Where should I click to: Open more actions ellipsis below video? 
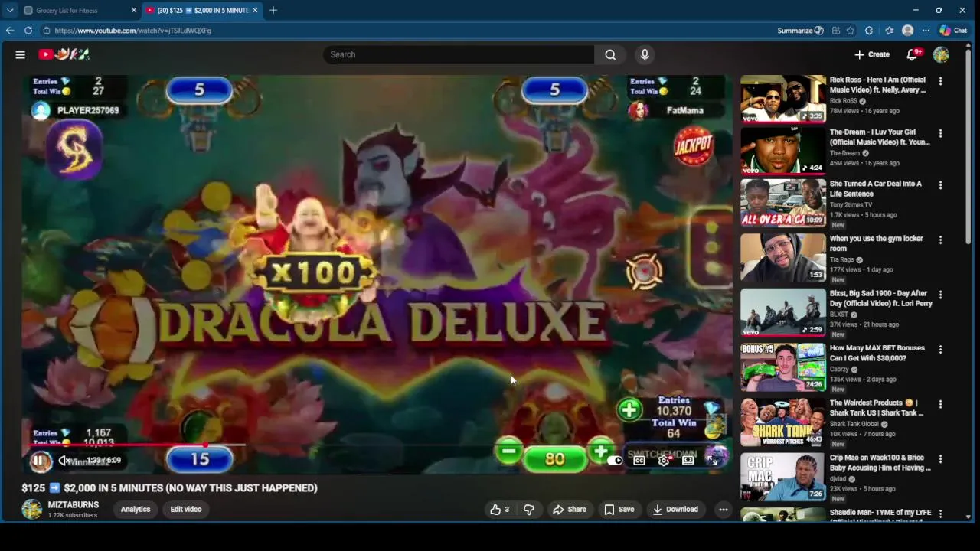pos(723,510)
